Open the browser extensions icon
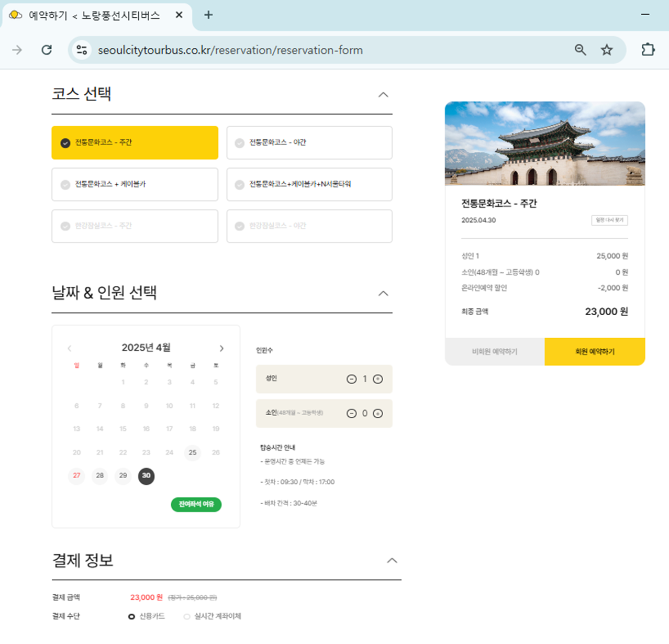This screenshot has width=669, height=644. pos(648,50)
